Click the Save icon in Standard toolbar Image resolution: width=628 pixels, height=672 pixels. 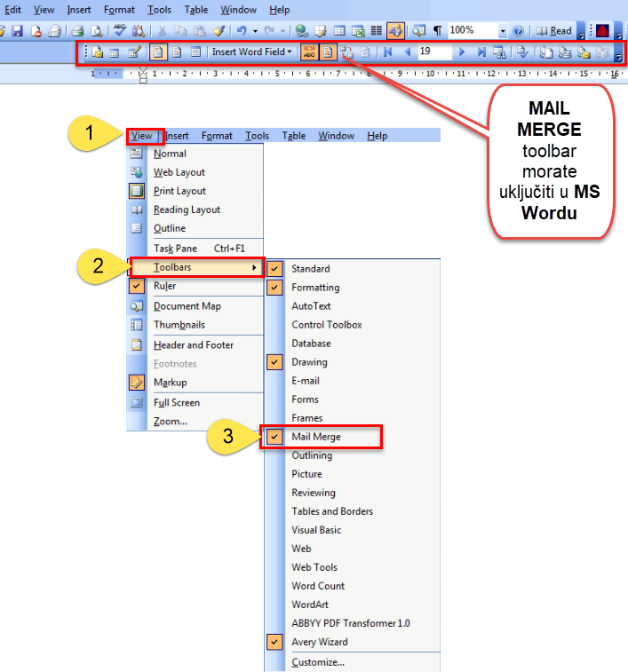click(17, 31)
